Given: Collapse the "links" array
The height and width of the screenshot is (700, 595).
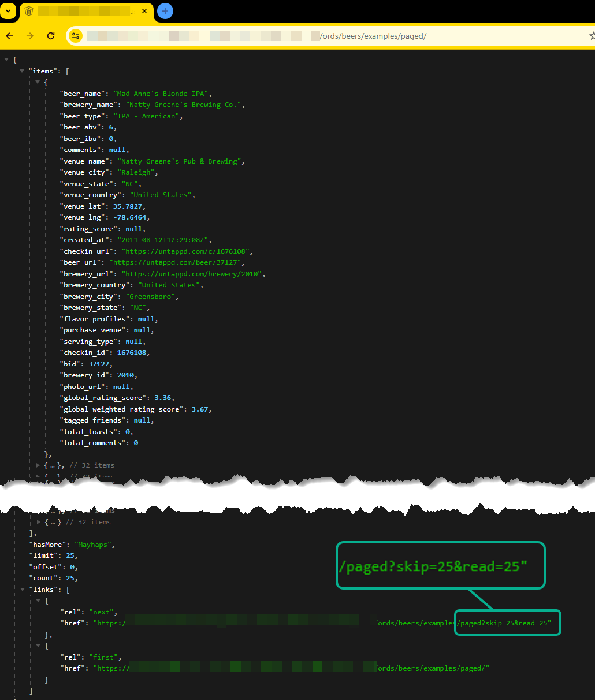Looking at the screenshot, I should pyautogui.click(x=22, y=590).
